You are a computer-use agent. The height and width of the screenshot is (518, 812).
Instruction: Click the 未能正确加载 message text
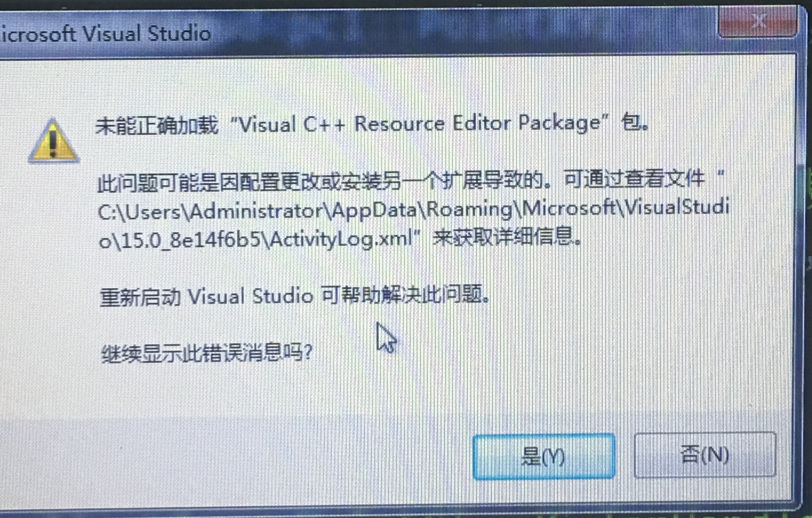tap(157, 126)
